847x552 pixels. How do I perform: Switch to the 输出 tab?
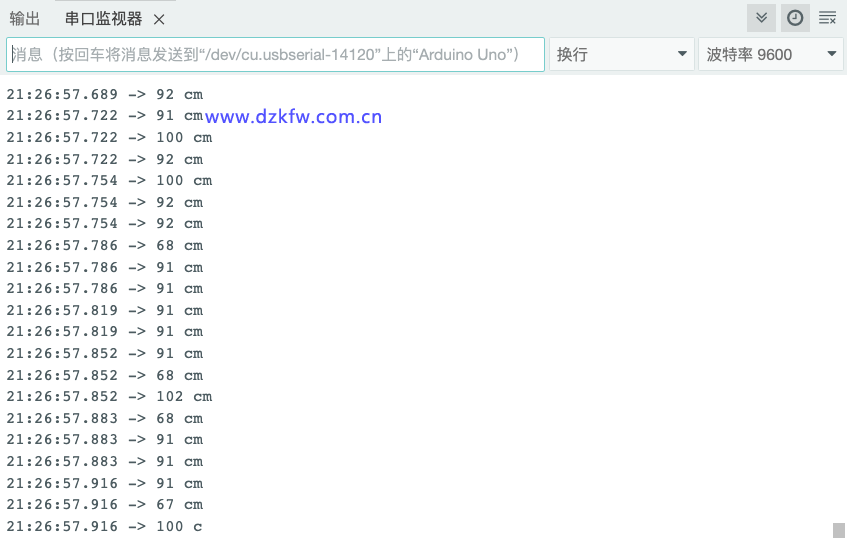point(25,19)
